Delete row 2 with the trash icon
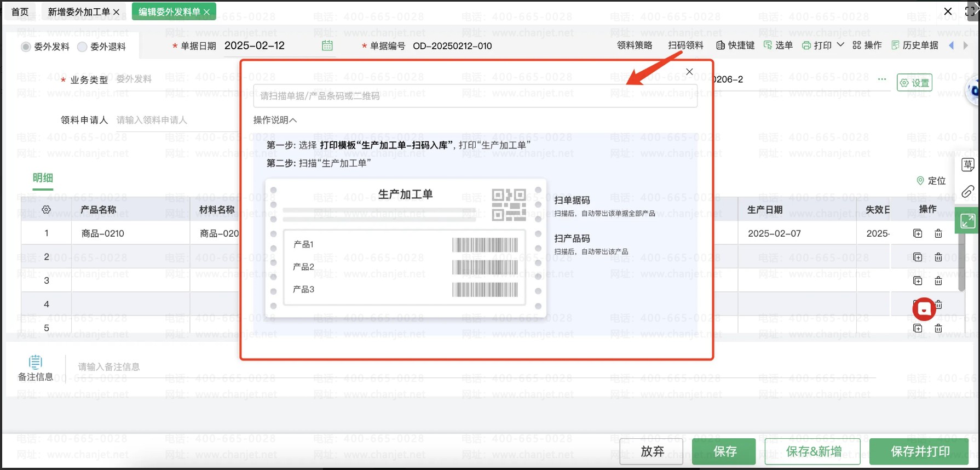Viewport: 980px width, 470px height. point(938,257)
